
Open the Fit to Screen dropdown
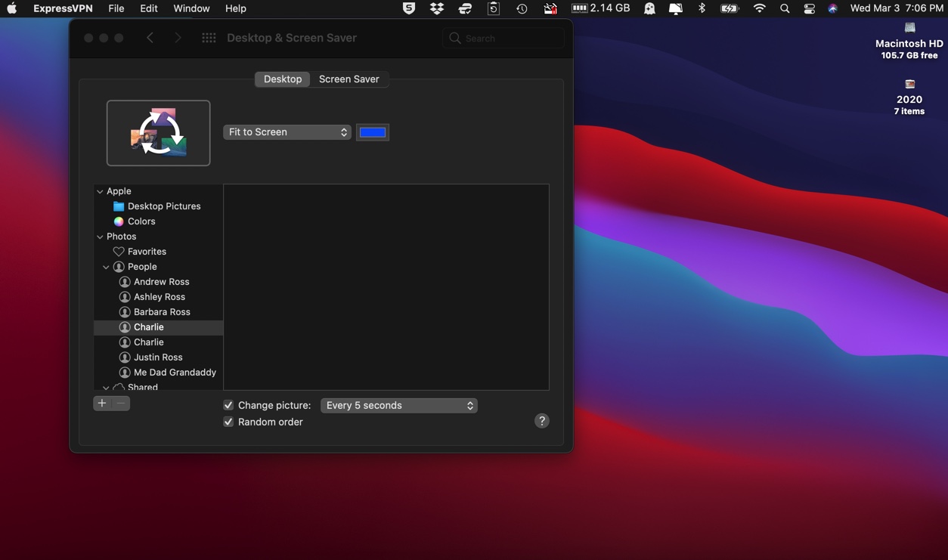tap(287, 131)
